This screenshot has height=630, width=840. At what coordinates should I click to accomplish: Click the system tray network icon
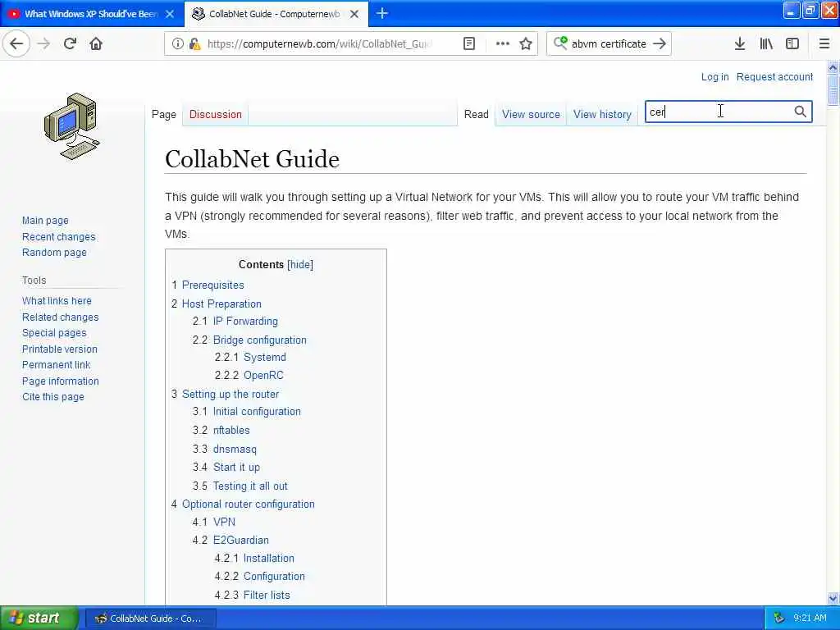[x=779, y=618]
